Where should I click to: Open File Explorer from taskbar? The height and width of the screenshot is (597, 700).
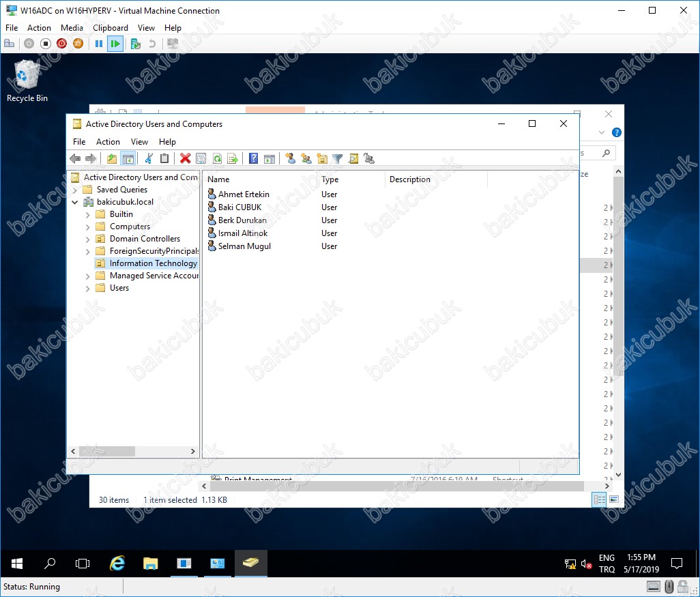pos(151,564)
